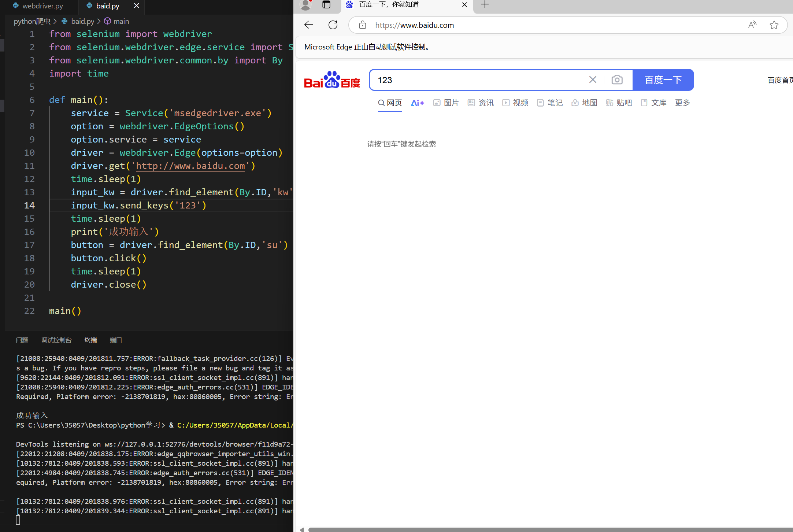Close the baid.py editor tab
The image size is (793, 532).
tap(137, 6)
